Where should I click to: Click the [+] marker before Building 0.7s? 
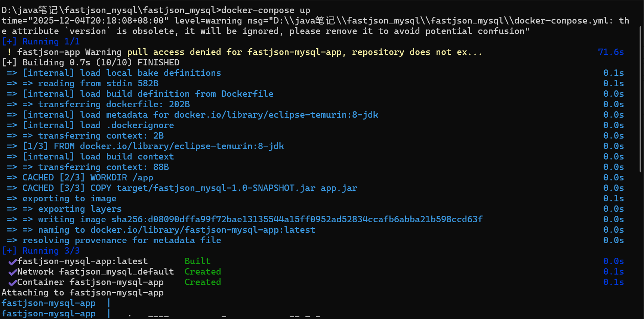click(x=9, y=63)
